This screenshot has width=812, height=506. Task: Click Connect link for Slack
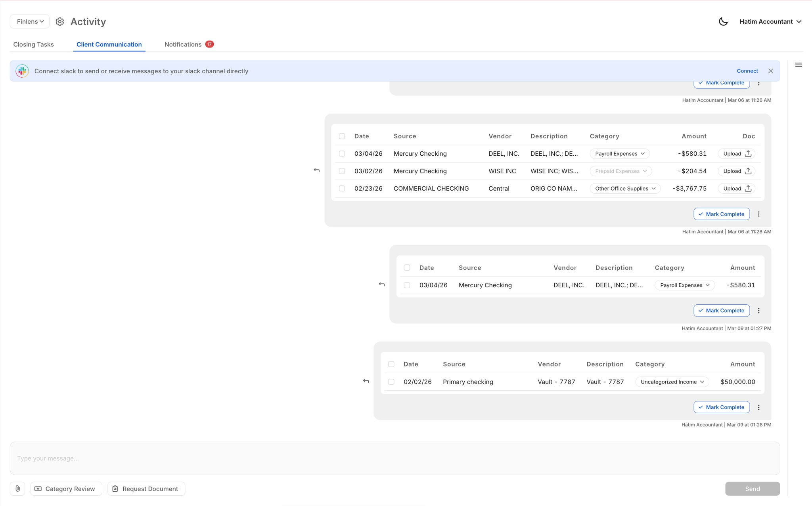(x=747, y=71)
